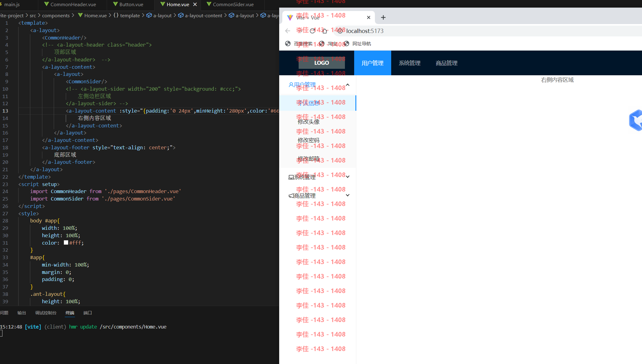
Task: Click the browser reload icon
Action: 312,31
